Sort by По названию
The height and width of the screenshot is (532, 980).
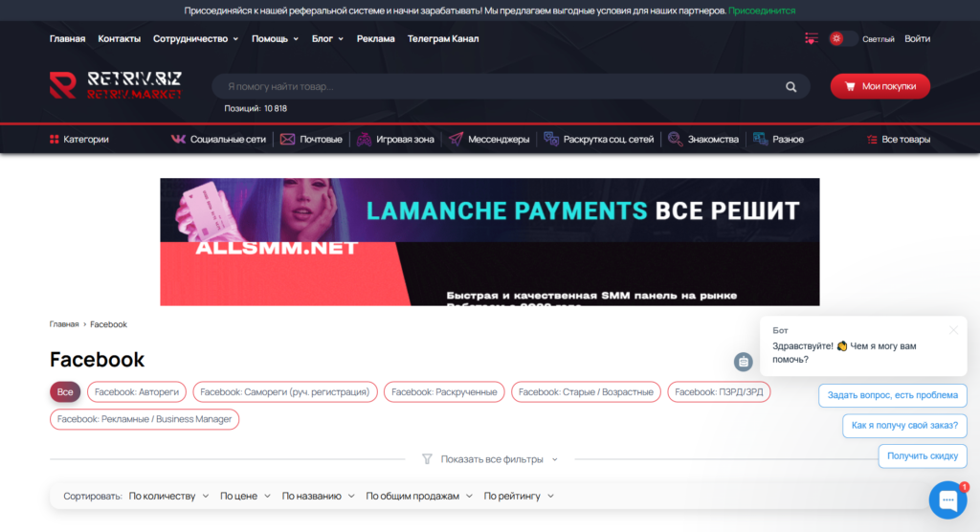(318, 496)
